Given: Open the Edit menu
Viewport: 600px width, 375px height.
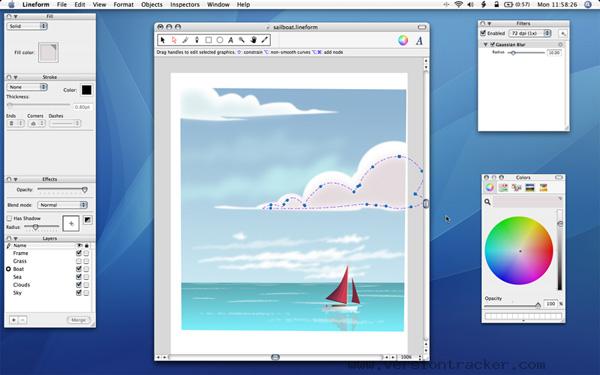Looking at the screenshot, I should pos(80,5).
